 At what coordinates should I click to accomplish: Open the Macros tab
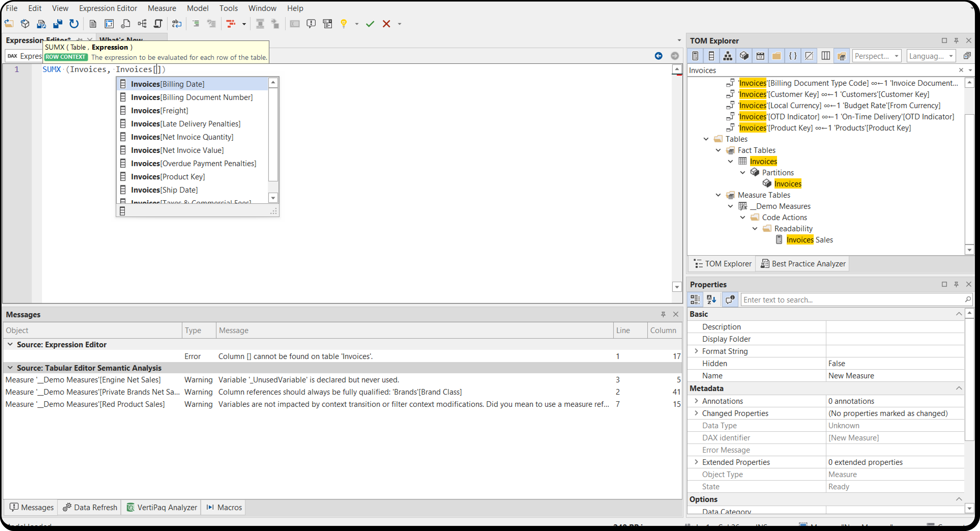pos(224,507)
